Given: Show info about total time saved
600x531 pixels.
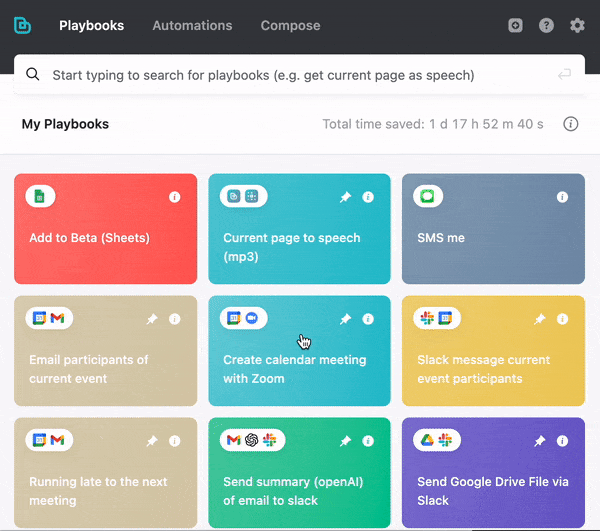Looking at the screenshot, I should click(571, 124).
